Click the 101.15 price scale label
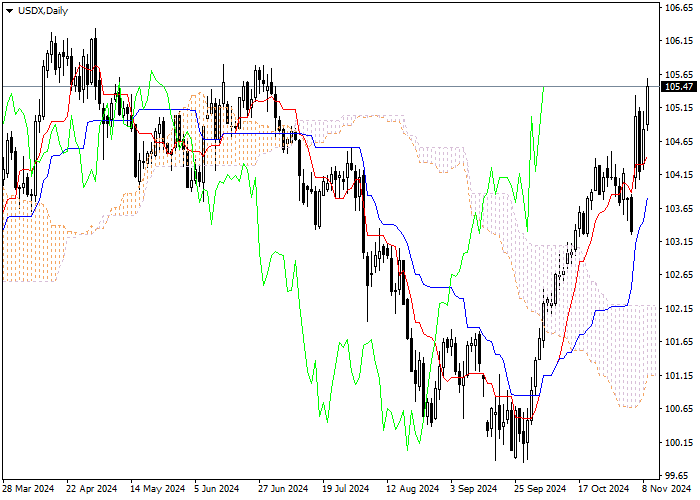Viewport: 700px width, 500px height. tap(679, 375)
